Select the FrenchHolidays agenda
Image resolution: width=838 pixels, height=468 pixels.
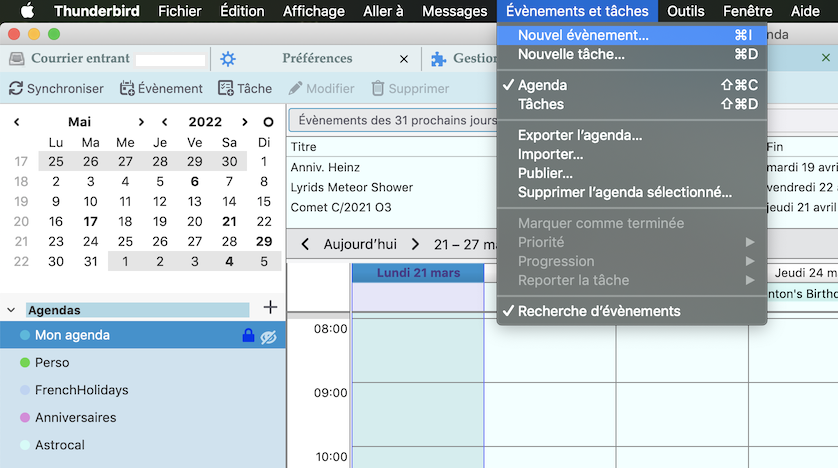[143, 390]
